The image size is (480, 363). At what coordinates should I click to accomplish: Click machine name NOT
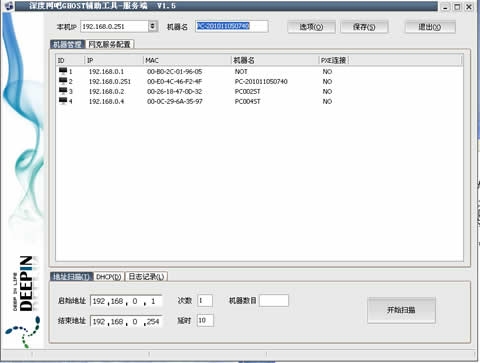click(241, 71)
